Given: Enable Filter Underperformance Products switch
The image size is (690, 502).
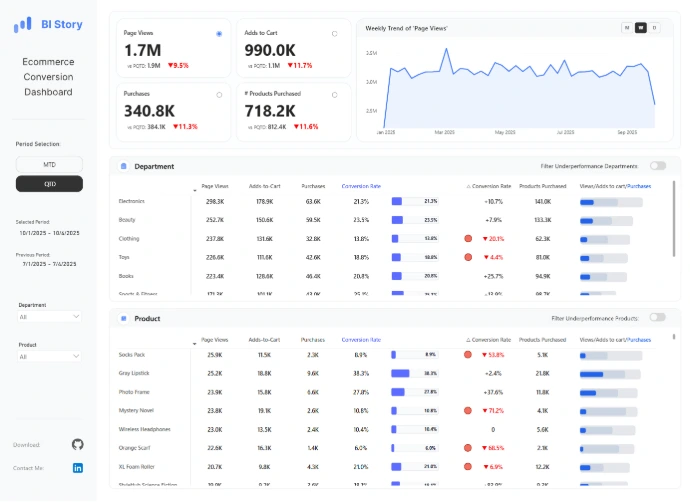Looking at the screenshot, I should pos(657,317).
